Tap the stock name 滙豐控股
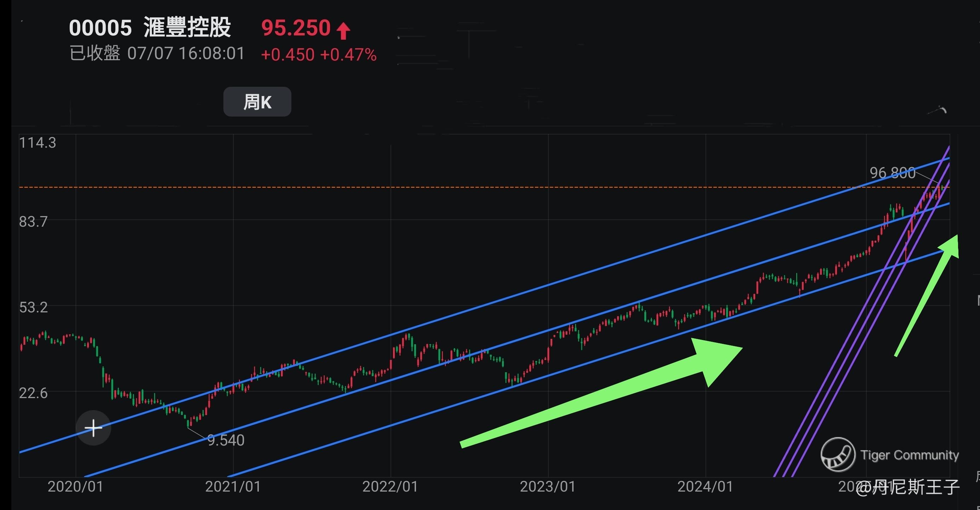This screenshot has width=980, height=510. click(188, 28)
